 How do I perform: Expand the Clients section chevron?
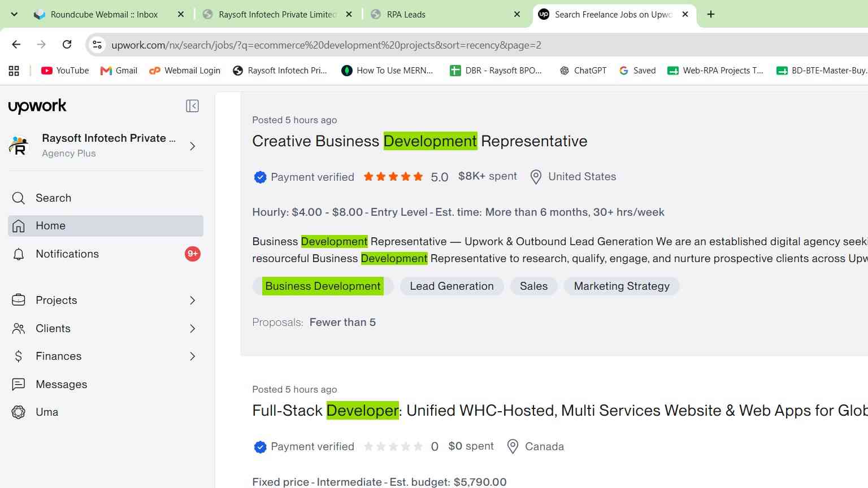click(192, 329)
